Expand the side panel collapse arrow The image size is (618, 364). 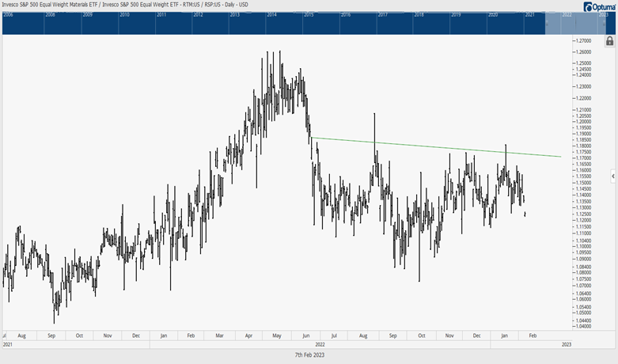click(613, 176)
